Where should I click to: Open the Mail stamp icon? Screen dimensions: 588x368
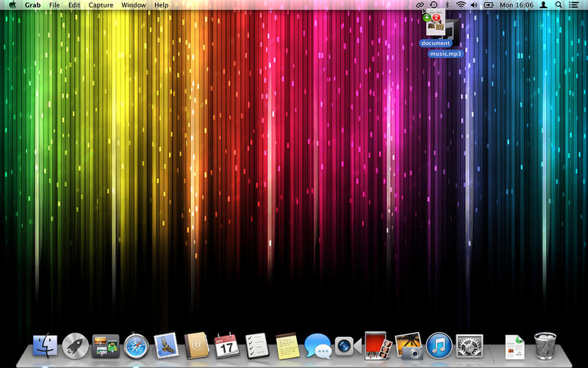(166, 344)
